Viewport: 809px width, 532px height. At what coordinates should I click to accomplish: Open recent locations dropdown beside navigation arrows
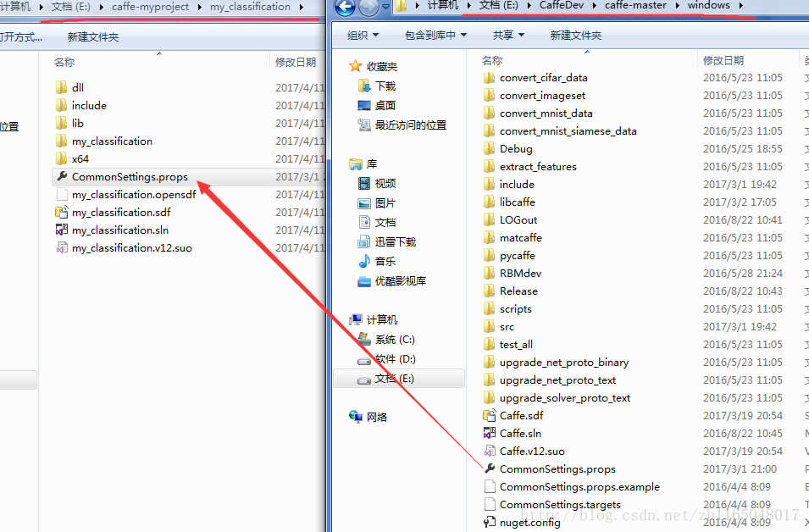point(385,7)
